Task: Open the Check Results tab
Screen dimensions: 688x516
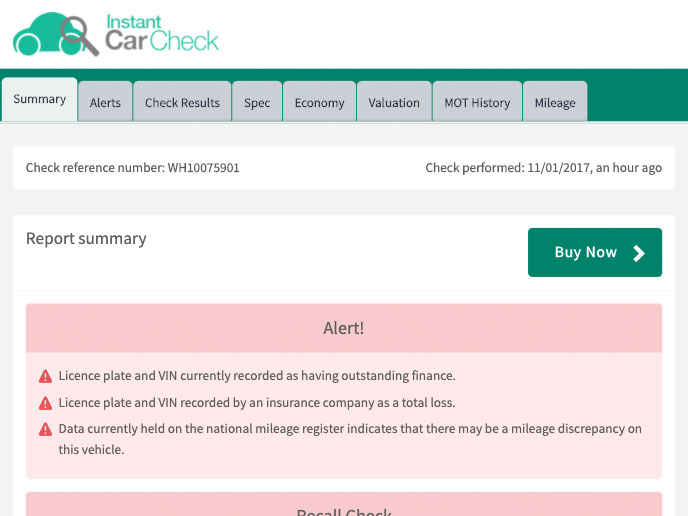Action: [x=182, y=102]
